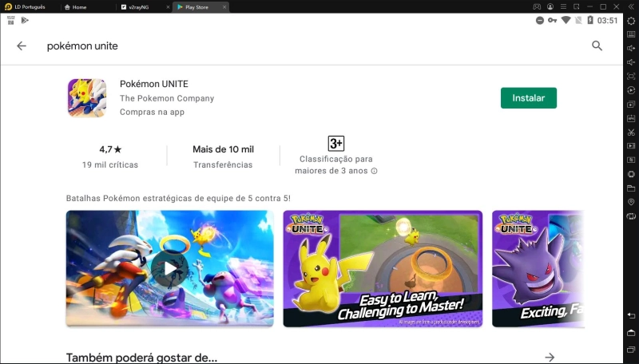The height and width of the screenshot is (364, 639).
Task: Click the LD Português emulator logo
Action: click(x=8, y=7)
